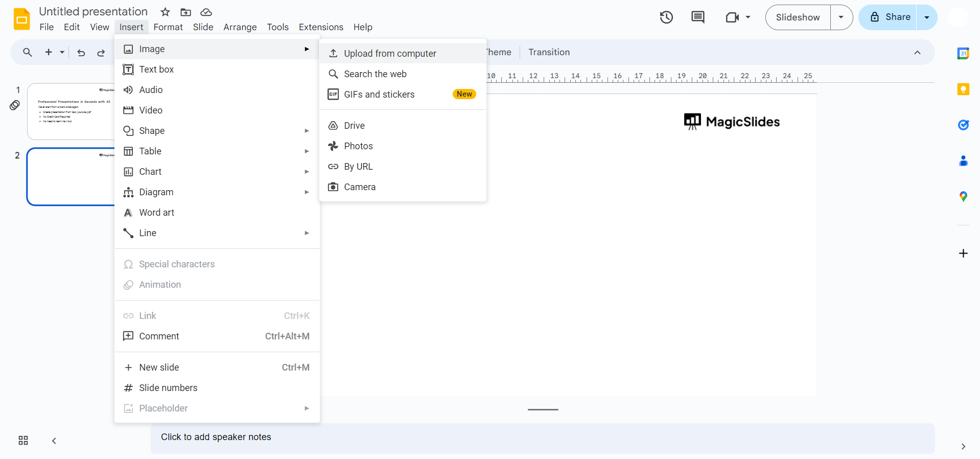
Task: Choose Upload from computer
Action: pyautogui.click(x=390, y=54)
